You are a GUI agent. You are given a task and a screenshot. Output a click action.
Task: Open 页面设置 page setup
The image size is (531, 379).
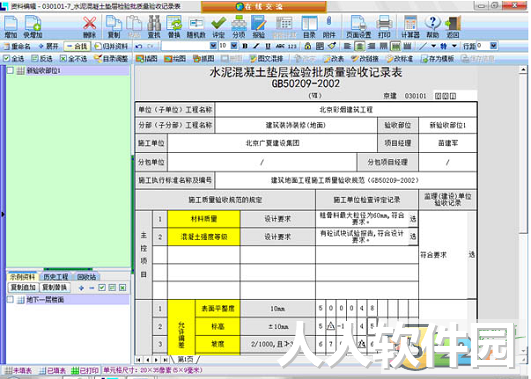tap(358, 26)
